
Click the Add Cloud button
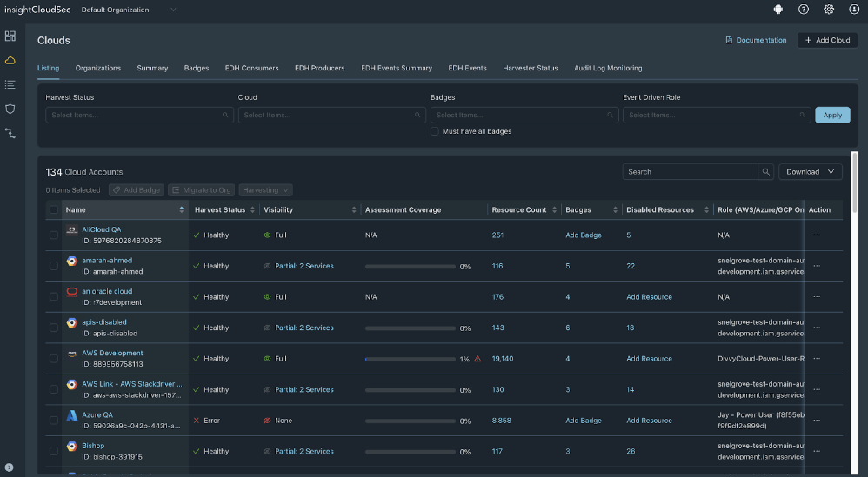click(827, 40)
